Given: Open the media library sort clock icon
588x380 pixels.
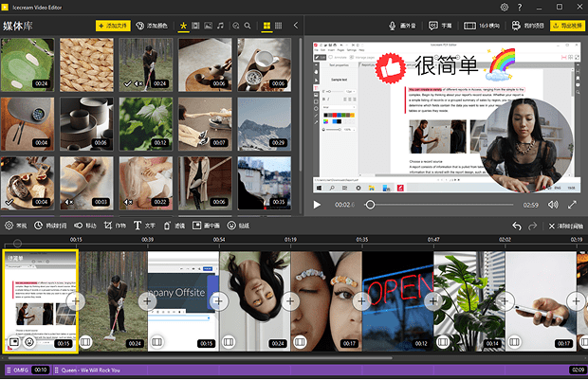Looking at the screenshot, I should click(235, 26).
